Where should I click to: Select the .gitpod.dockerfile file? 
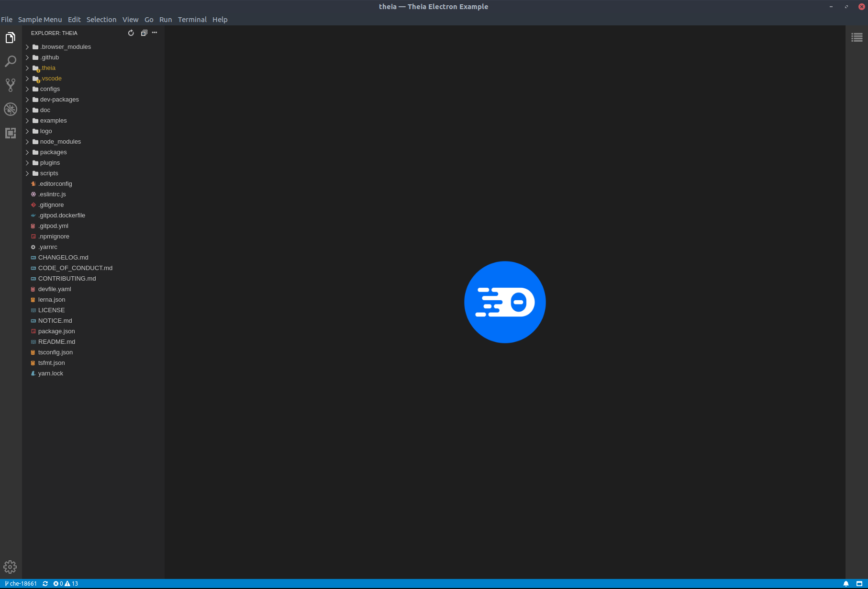[x=93, y=215]
